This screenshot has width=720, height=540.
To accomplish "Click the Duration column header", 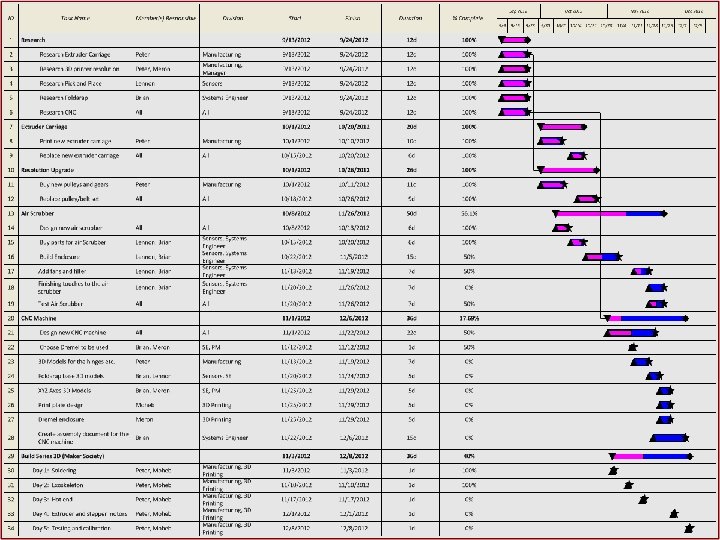I will [x=411, y=18].
